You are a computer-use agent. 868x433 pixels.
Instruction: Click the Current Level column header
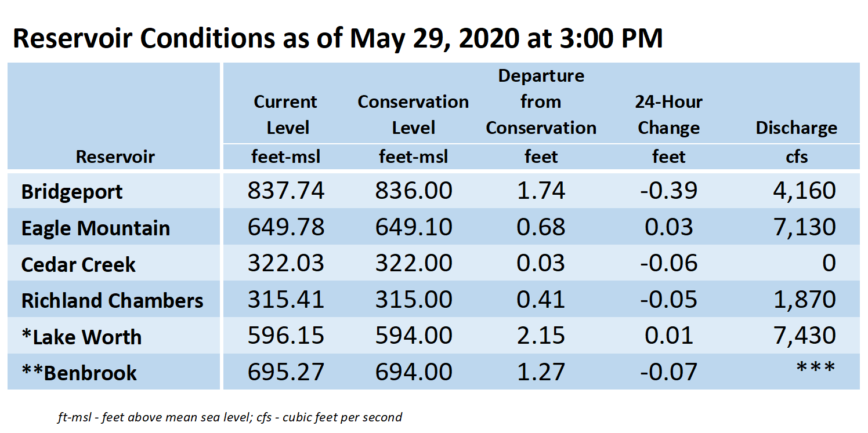coord(285,115)
